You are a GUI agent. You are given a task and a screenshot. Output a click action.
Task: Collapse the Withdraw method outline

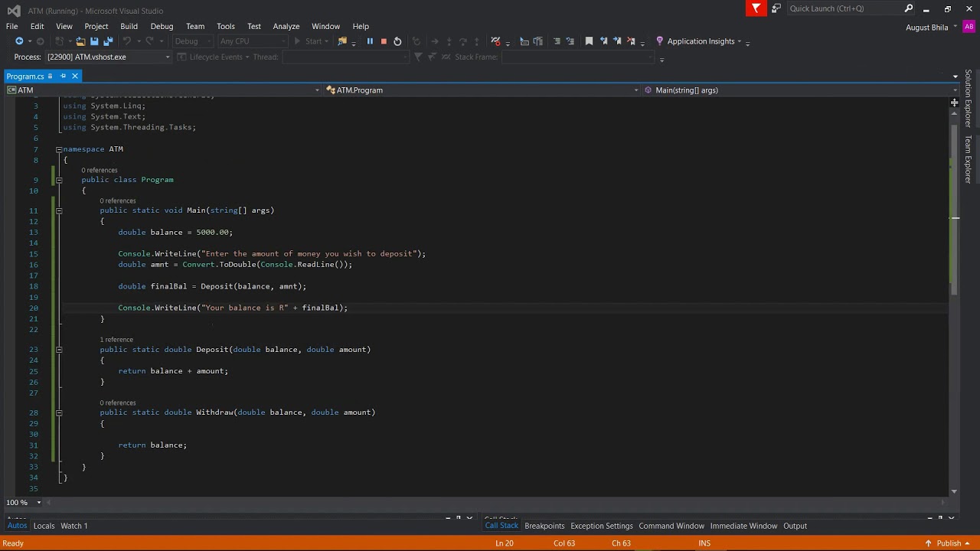coord(58,412)
